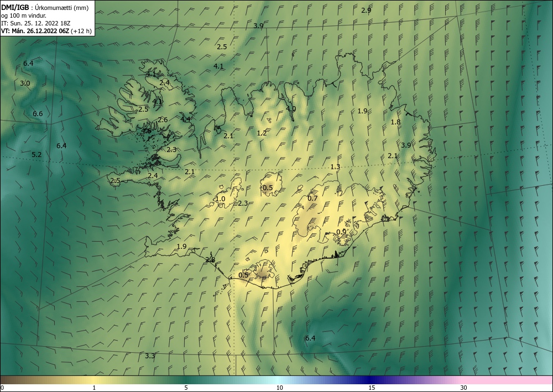Click the 1.3 precipitation value
Image resolution: width=553 pixels, height=392 pixels.
336,167
